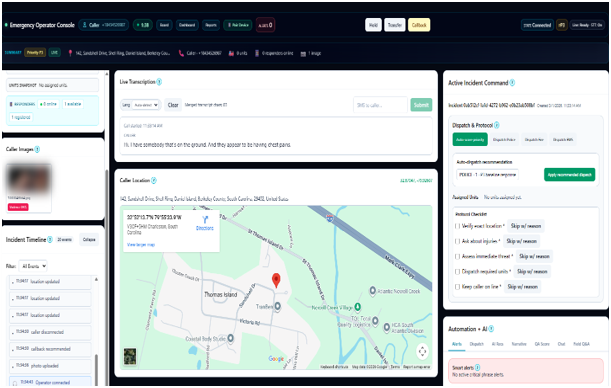Click the Hold button

coord(373,25)
